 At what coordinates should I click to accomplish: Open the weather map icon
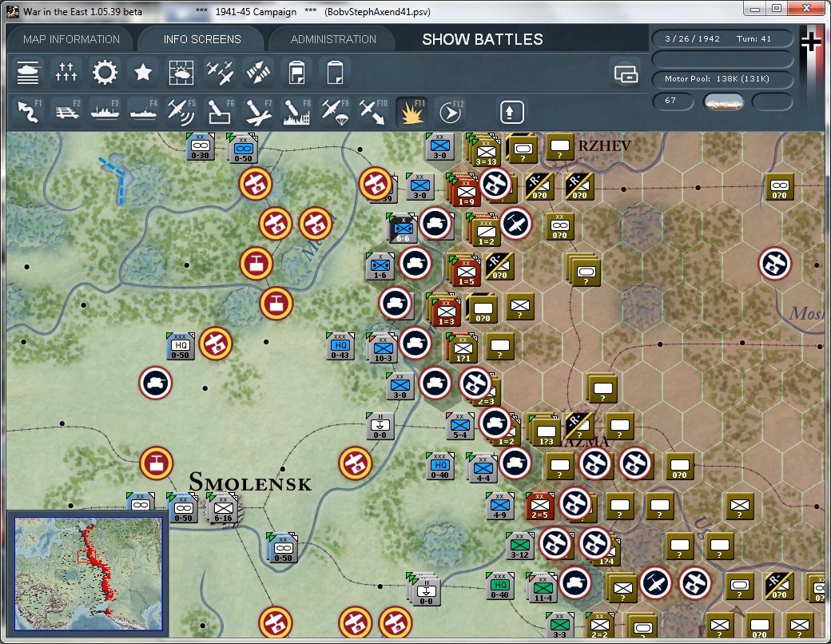pyautogui.click(x=181, y=73)
